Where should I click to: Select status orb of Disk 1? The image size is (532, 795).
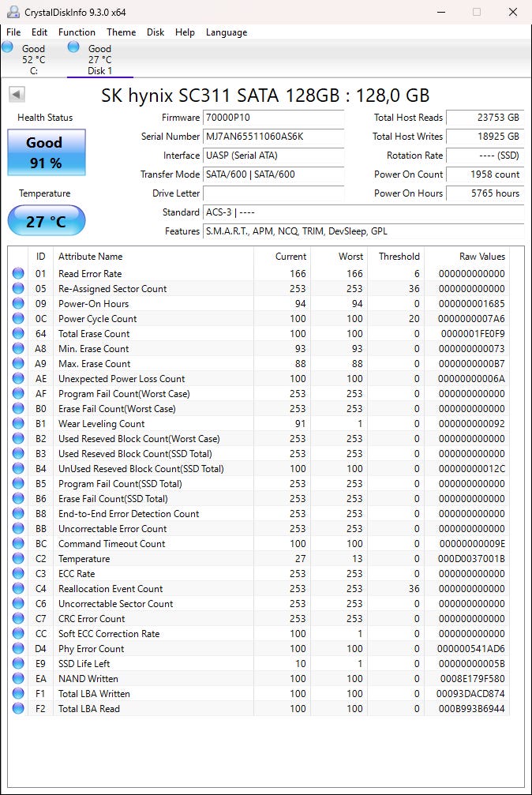pos(73,47)
